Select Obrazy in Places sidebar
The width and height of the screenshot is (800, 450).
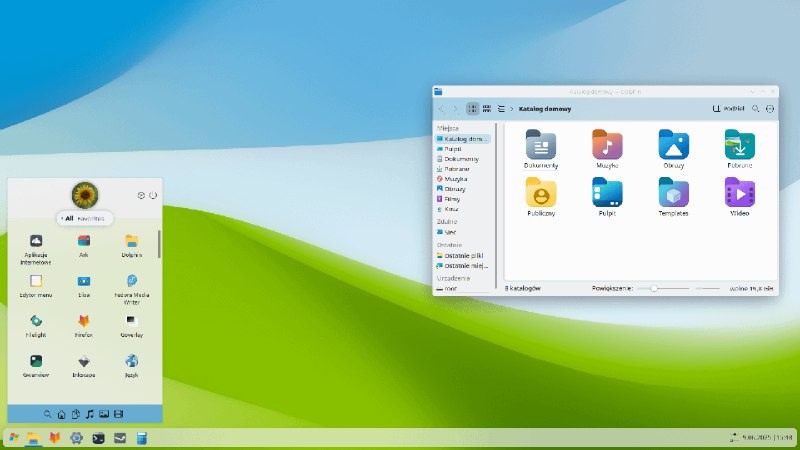[x=463, y=189]
